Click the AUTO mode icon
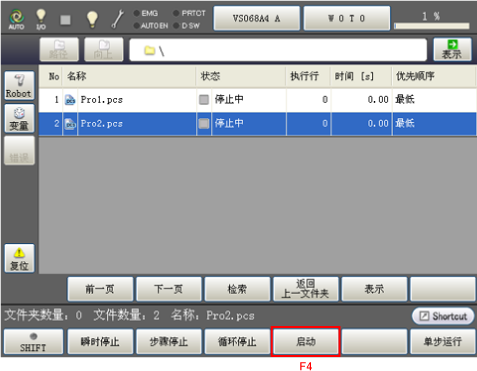 [16, 19]
